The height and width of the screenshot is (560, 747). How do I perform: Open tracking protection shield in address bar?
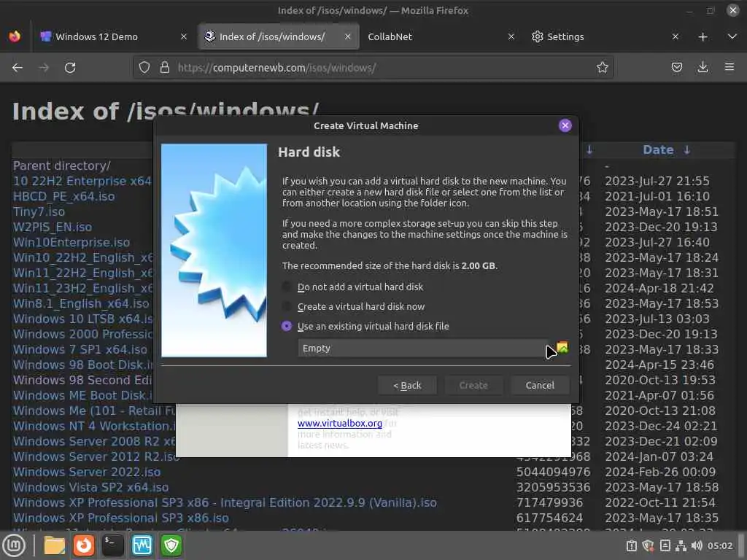coord(144,68)
